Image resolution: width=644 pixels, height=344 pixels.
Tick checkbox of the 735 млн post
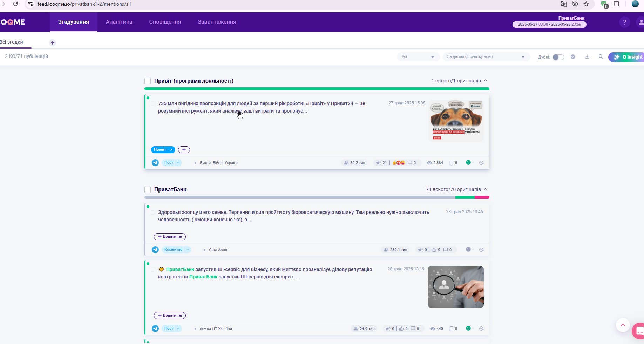pos(153,104)
